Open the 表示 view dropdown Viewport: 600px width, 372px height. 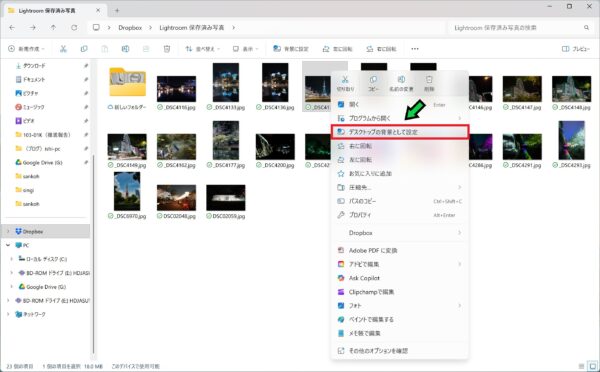(245, 49)
